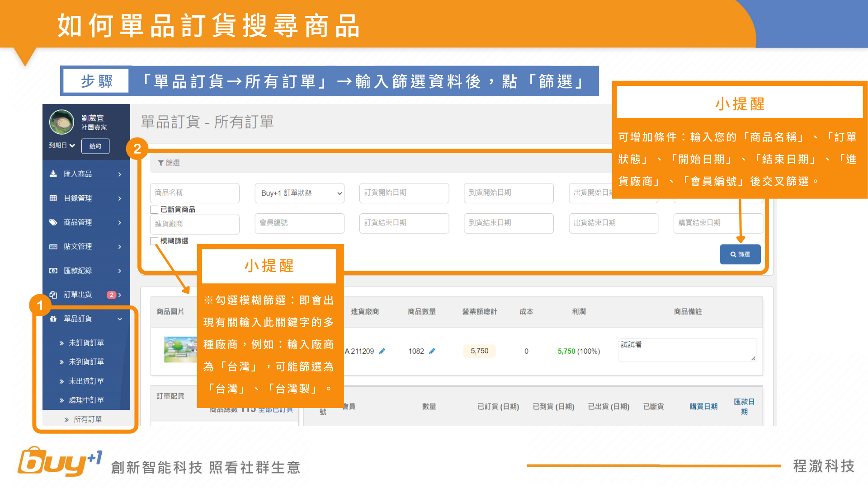Click the 匯款紀錄 money icon
Image resolution: width=868 pixels, height=488 pixels.
pyautogui.click(x=53, y=271)
